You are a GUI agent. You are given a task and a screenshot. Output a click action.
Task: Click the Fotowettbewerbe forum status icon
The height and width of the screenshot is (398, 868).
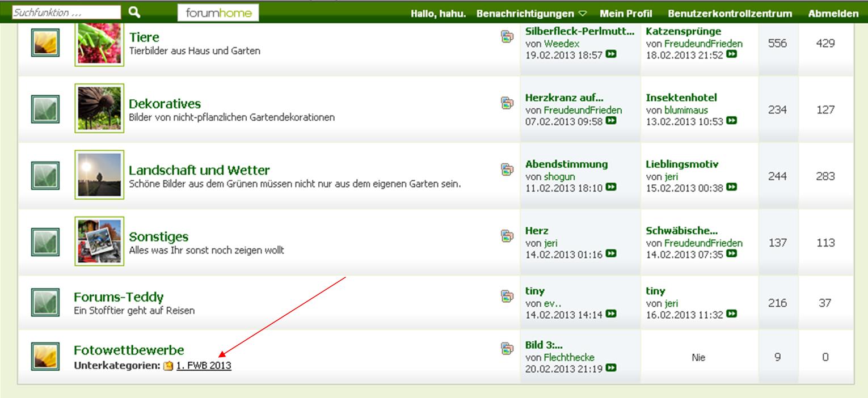(45, 357)
